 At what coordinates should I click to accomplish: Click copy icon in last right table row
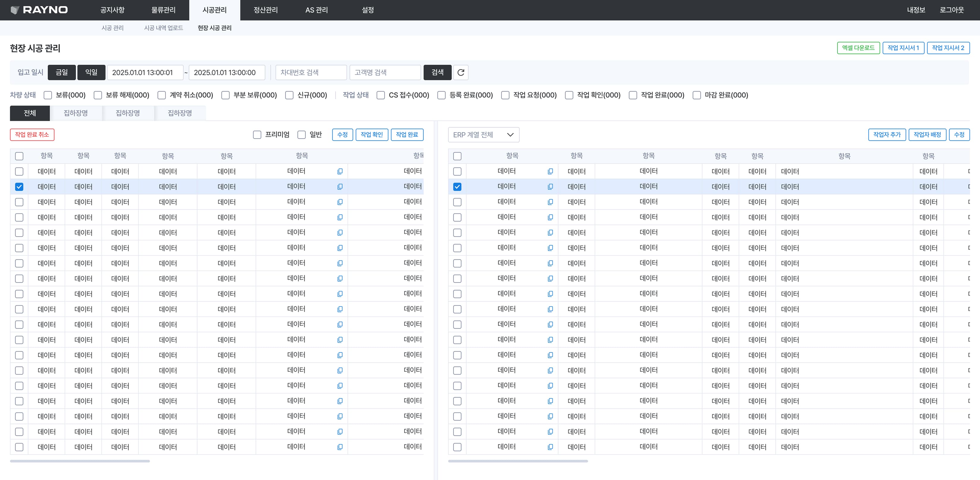coord(550,447)
